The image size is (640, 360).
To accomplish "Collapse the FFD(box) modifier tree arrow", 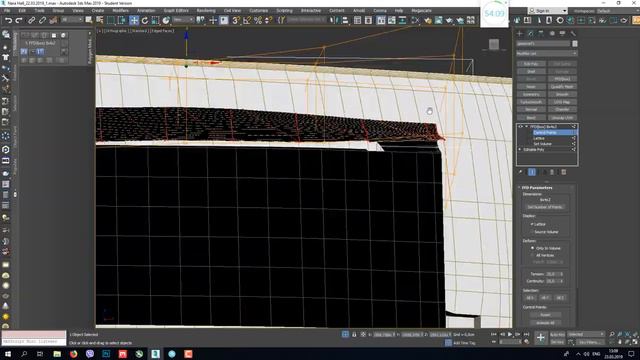I will pos(527,127).
